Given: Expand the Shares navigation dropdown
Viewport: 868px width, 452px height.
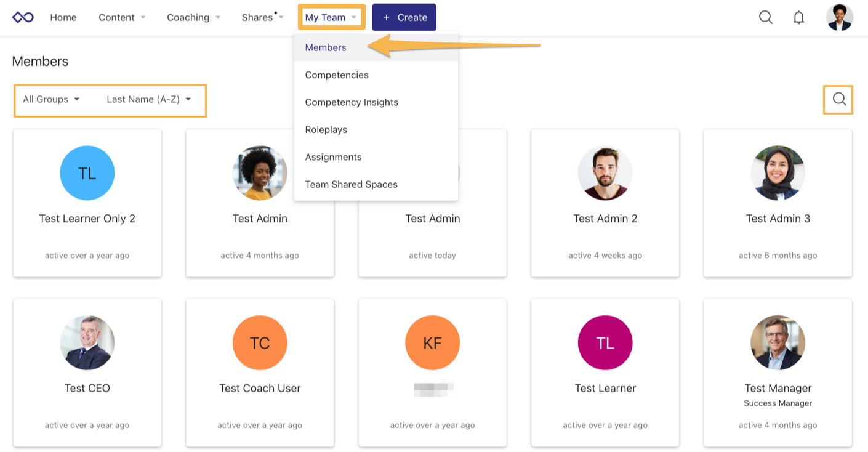Looking at the screenshot, I should 262,17.
